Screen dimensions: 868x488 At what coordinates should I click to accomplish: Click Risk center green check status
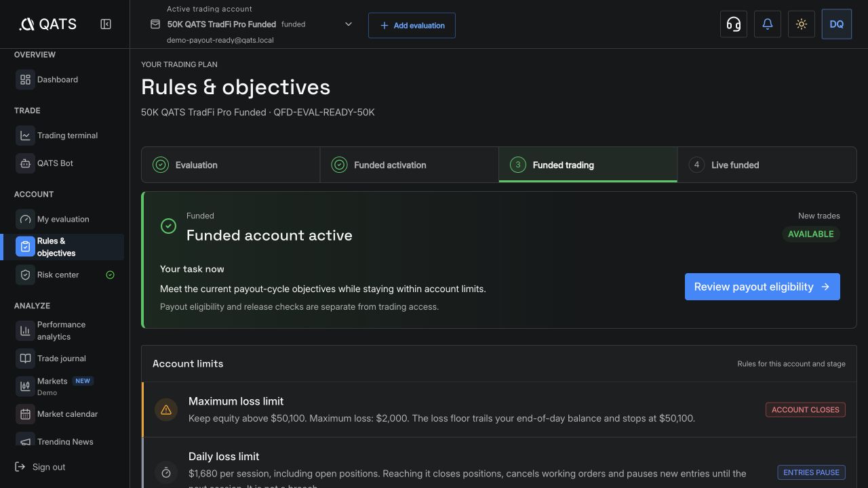pos(110,274)
